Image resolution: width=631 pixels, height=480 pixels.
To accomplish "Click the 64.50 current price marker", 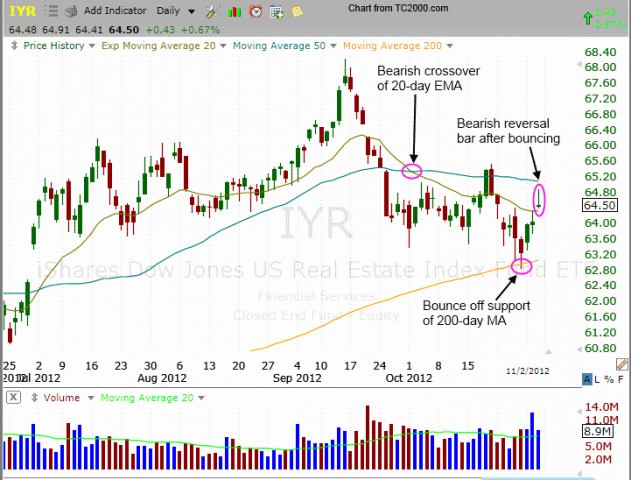I will point(600,206).
